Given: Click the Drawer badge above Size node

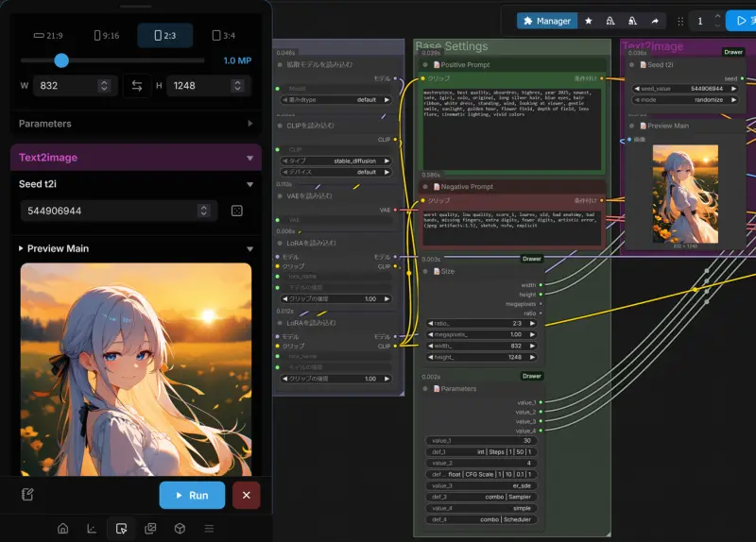Looking at the screenshot, I should coord(532,259).
